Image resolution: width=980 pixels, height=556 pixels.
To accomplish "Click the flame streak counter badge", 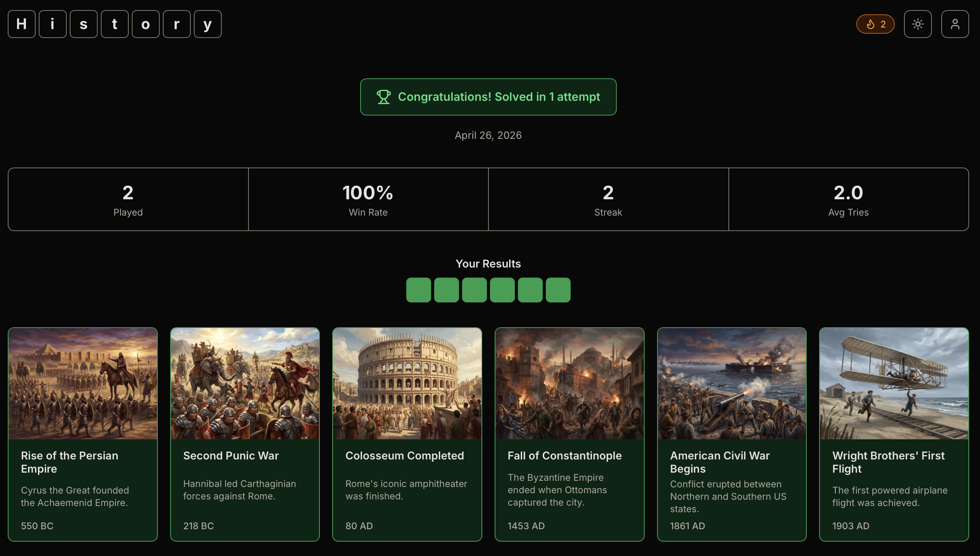I will coord(875,24).
